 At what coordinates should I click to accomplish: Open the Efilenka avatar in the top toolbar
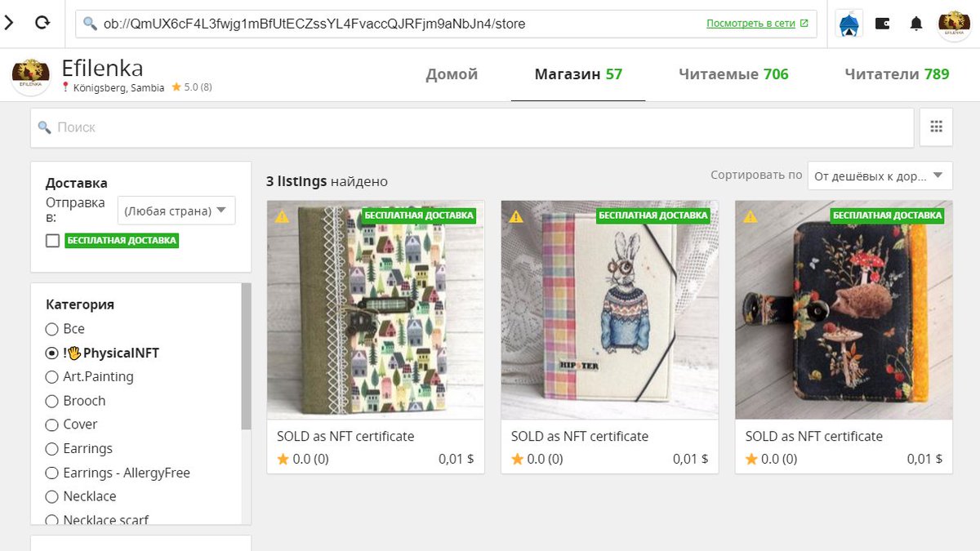954,24
